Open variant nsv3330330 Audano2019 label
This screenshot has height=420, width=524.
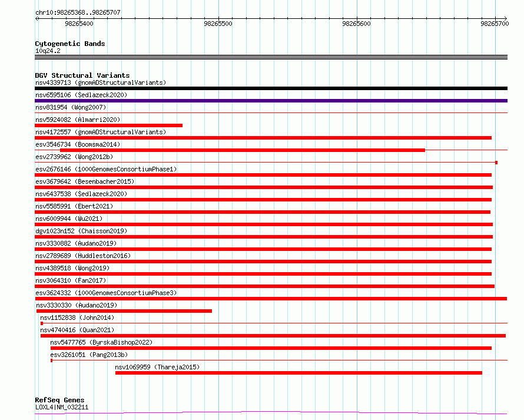(77, 305)
